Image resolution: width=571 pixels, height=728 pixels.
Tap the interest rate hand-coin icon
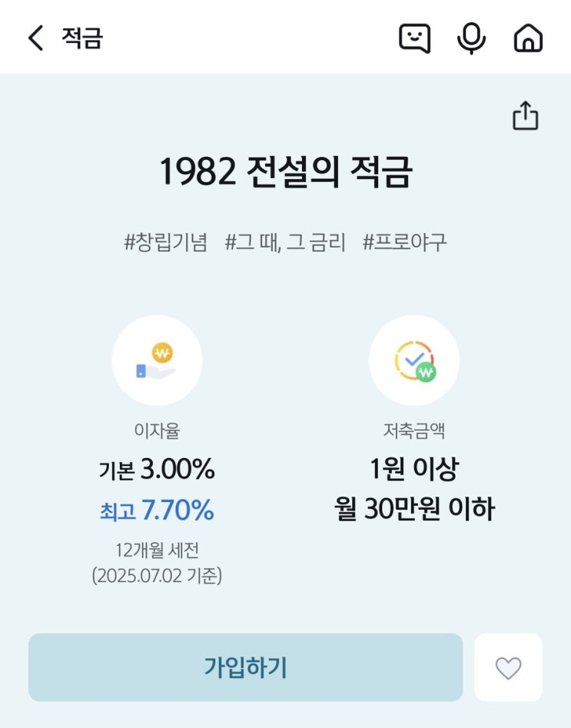[157, 361]
